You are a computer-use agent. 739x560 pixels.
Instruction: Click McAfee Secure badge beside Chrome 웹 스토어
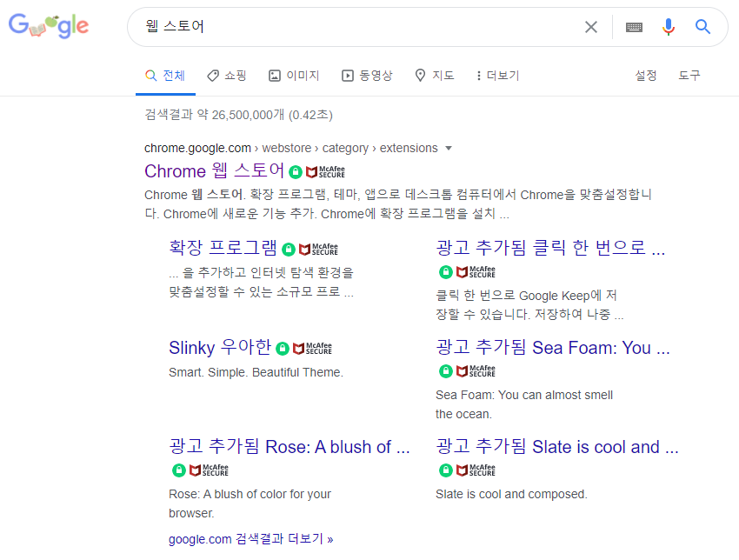326,172
